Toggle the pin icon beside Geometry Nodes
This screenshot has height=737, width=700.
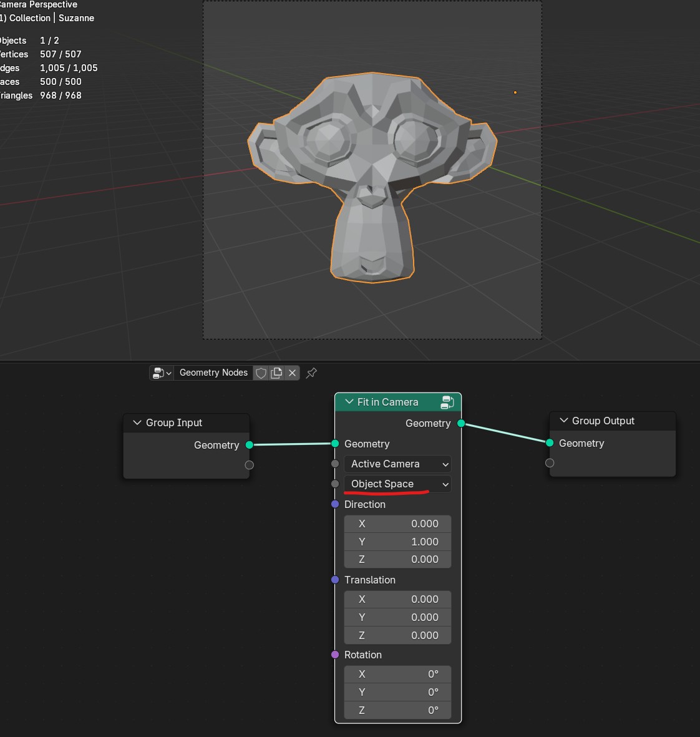coord(311,373)
